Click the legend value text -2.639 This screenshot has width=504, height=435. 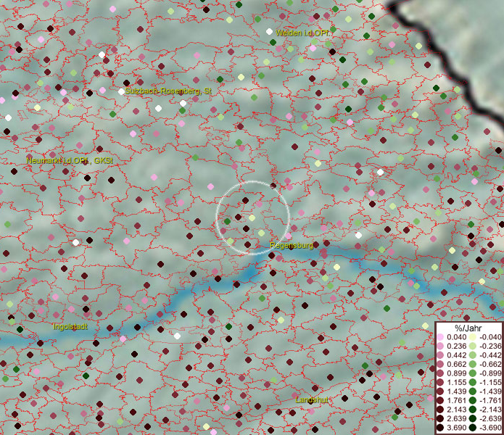490,418
